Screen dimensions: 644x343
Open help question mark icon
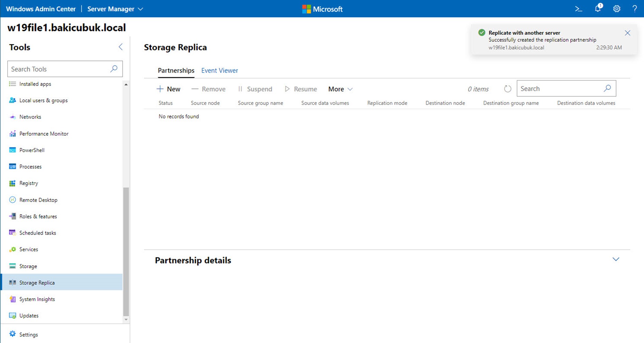pos(634,9)
